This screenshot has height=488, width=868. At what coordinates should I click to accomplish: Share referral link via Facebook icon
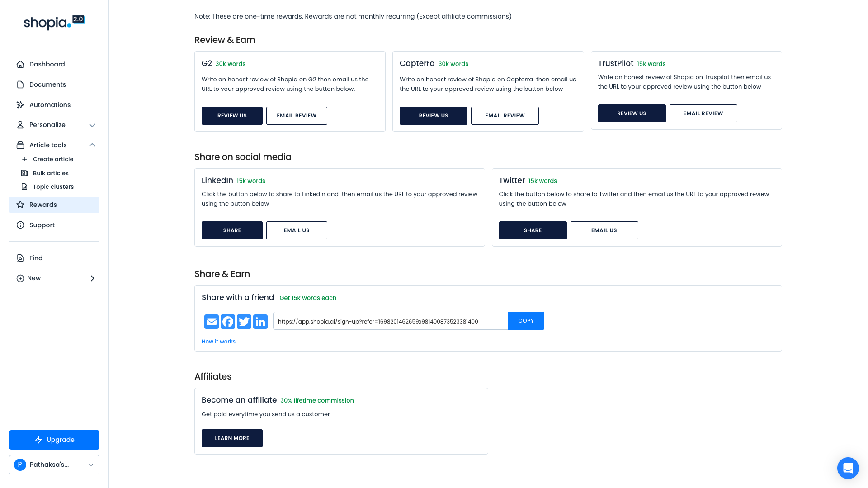point(228,321)
